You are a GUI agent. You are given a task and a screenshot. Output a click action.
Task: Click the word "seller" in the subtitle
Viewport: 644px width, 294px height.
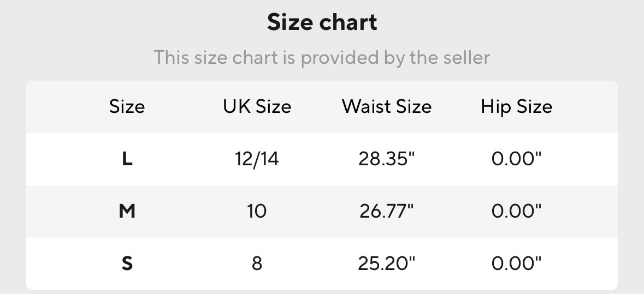(465, 57)
